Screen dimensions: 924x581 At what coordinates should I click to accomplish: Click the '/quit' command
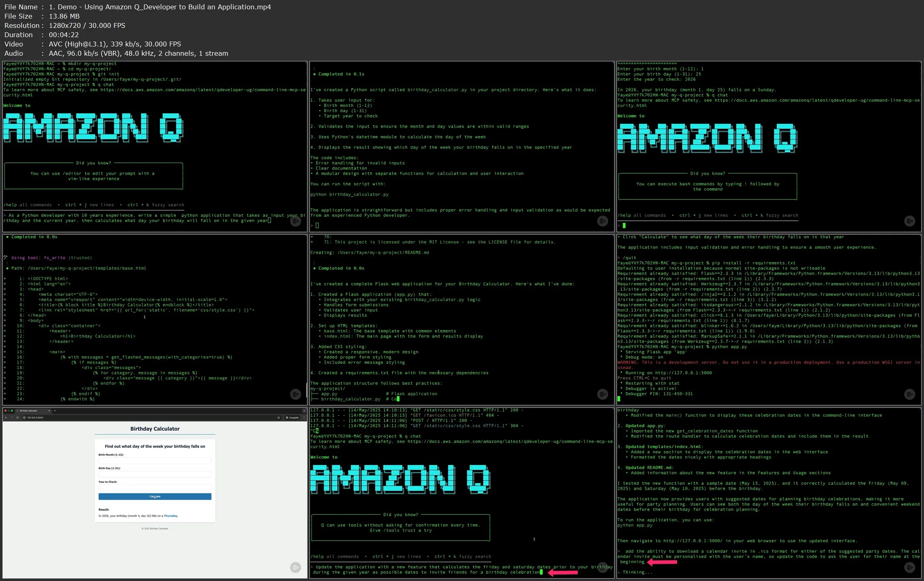(629, 258)
